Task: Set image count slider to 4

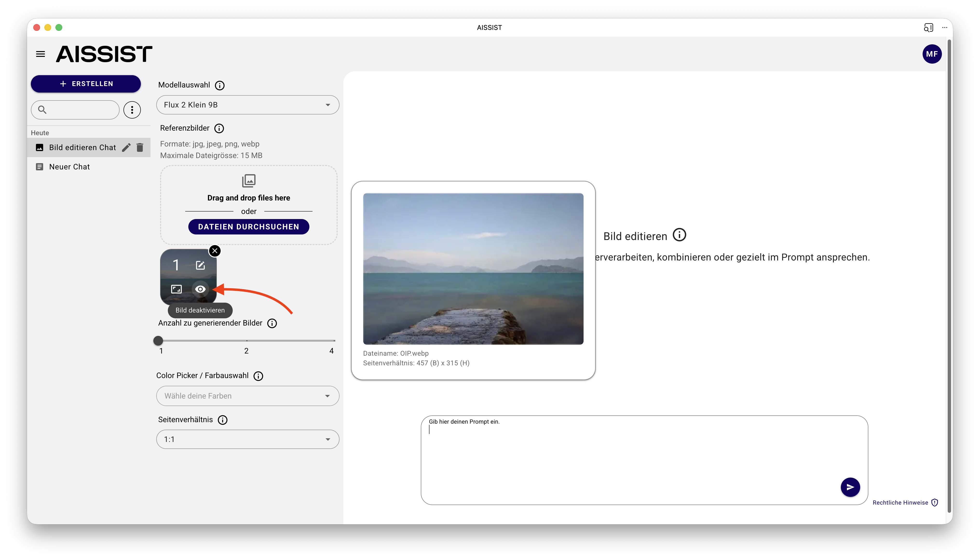Action: tap(334, 341)
